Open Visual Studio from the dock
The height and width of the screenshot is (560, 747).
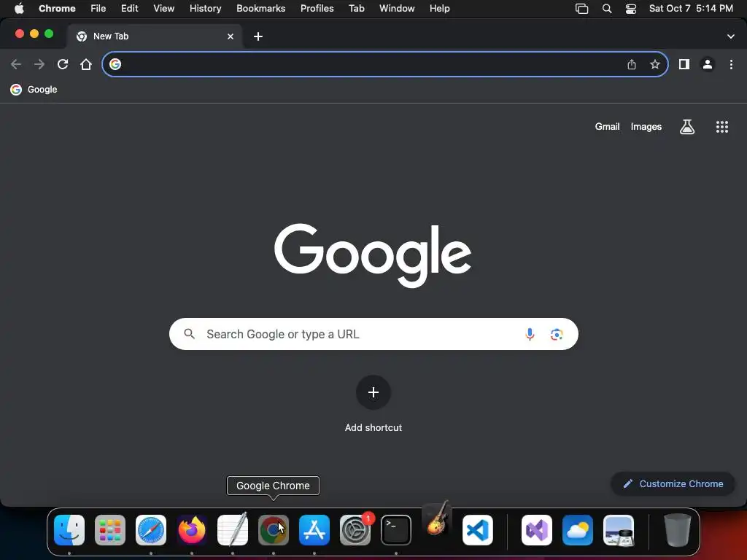tap(537, 530)
